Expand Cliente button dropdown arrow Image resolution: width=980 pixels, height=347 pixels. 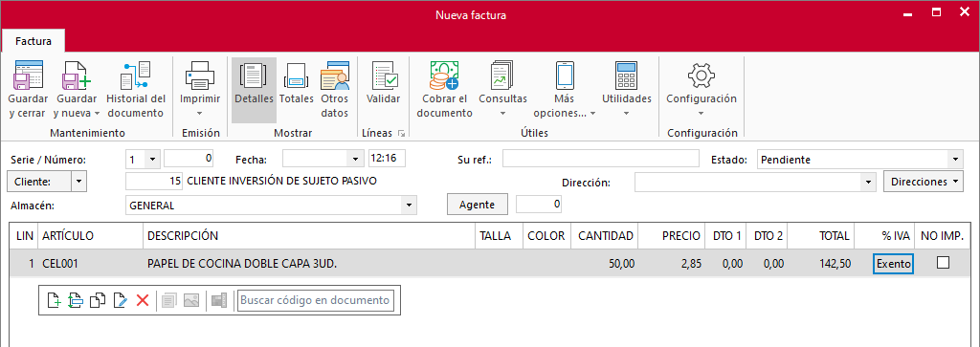(x=79, y=182)
